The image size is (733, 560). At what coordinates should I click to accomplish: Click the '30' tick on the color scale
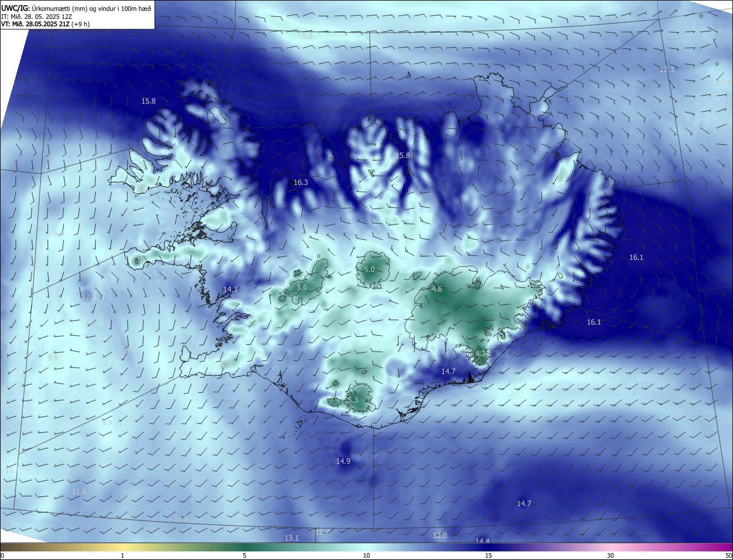610,555
